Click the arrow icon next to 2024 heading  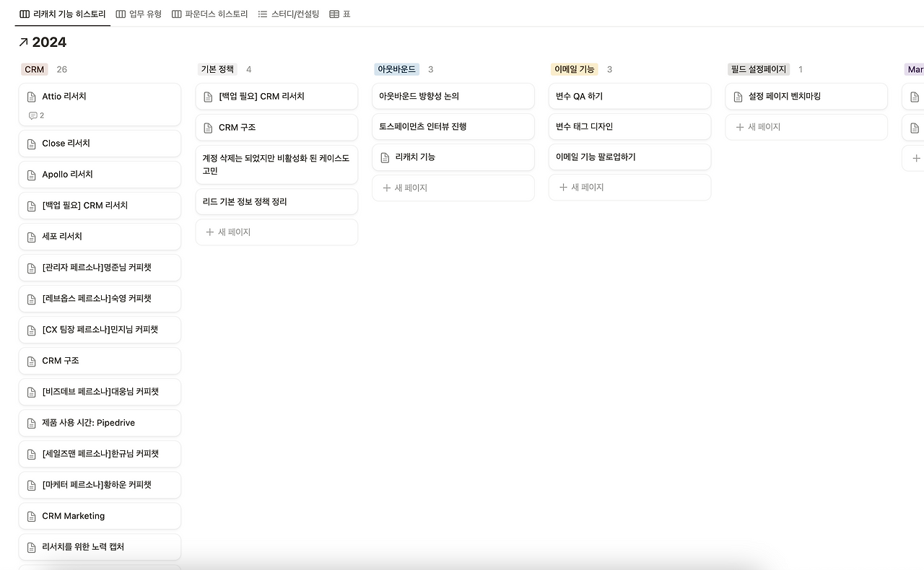pyautogui.click(x=22, y=42)
